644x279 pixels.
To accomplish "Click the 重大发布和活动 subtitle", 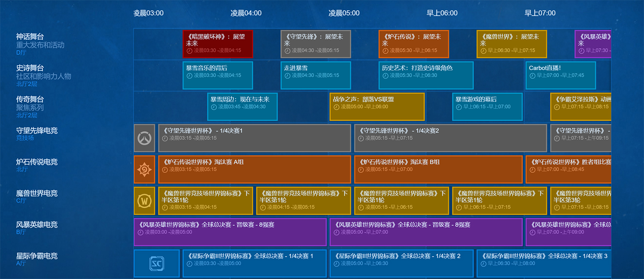I will pyautogui.click(x=40, y=45).
